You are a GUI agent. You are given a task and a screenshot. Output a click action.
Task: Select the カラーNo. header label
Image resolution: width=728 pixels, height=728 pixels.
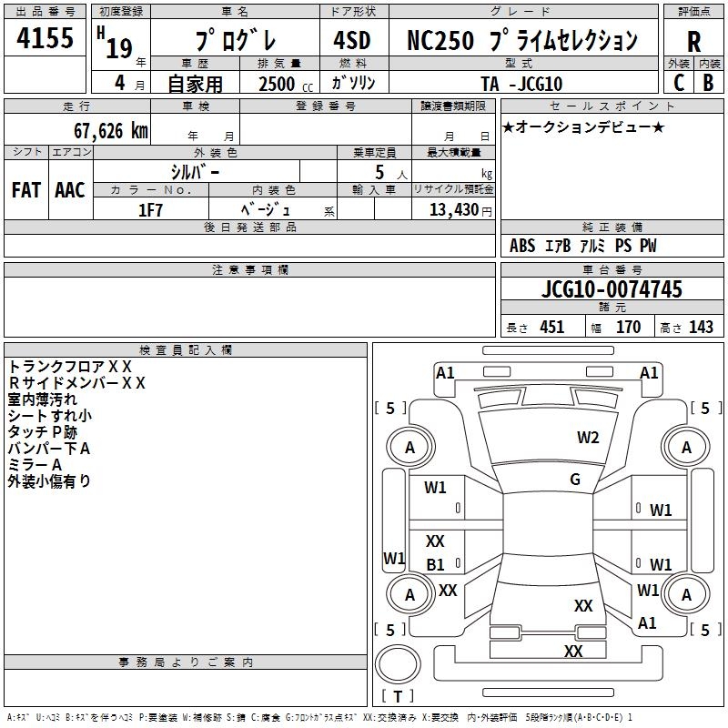[150, 189]
